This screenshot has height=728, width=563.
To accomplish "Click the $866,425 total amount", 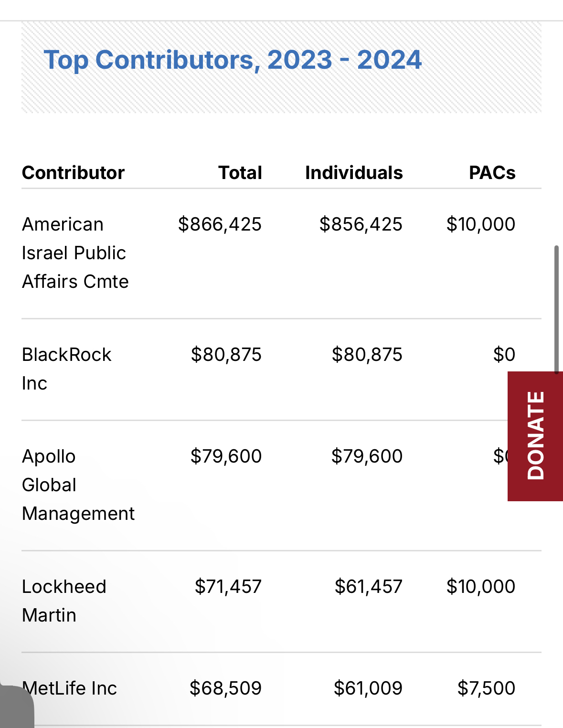I will click(x=220, y=224).
